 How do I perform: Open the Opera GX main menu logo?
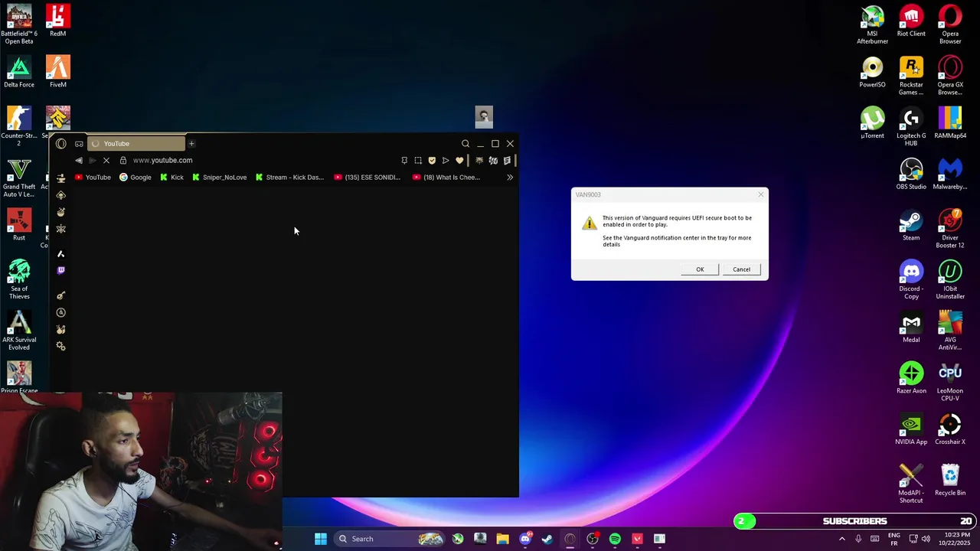coord(61,143)
